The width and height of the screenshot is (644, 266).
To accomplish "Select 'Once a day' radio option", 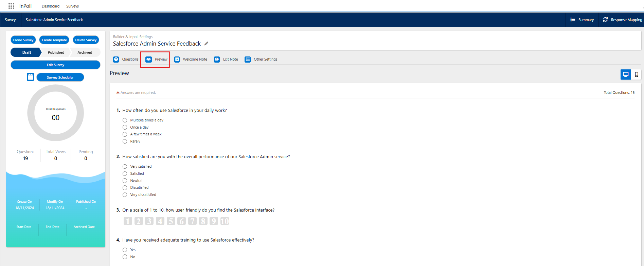I will tap(125, 127).
